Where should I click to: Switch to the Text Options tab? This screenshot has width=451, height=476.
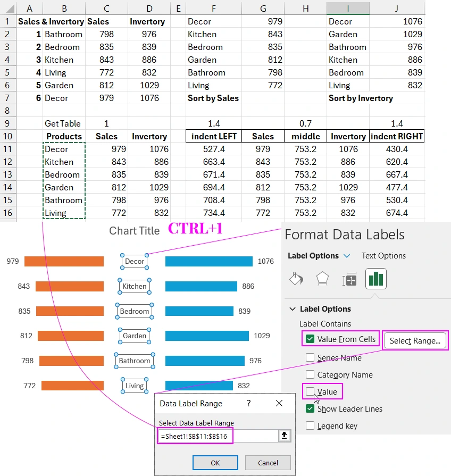(x=383, y=255)
